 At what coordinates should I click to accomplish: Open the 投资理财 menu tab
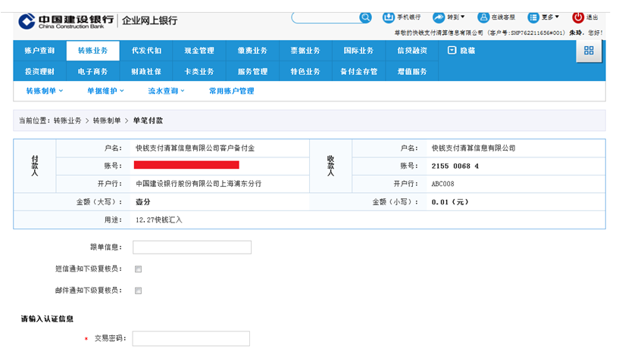tap(40, 71)
